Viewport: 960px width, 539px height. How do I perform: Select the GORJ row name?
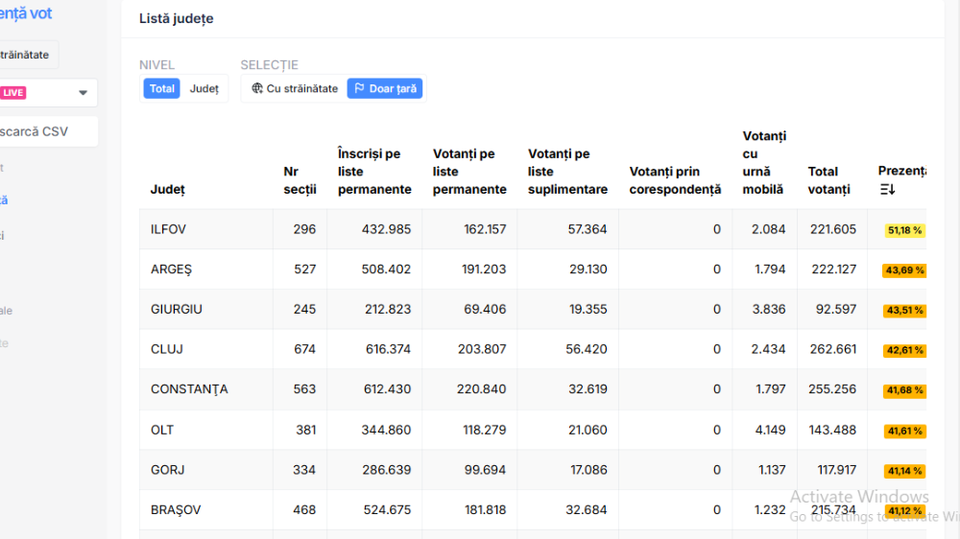168,470
